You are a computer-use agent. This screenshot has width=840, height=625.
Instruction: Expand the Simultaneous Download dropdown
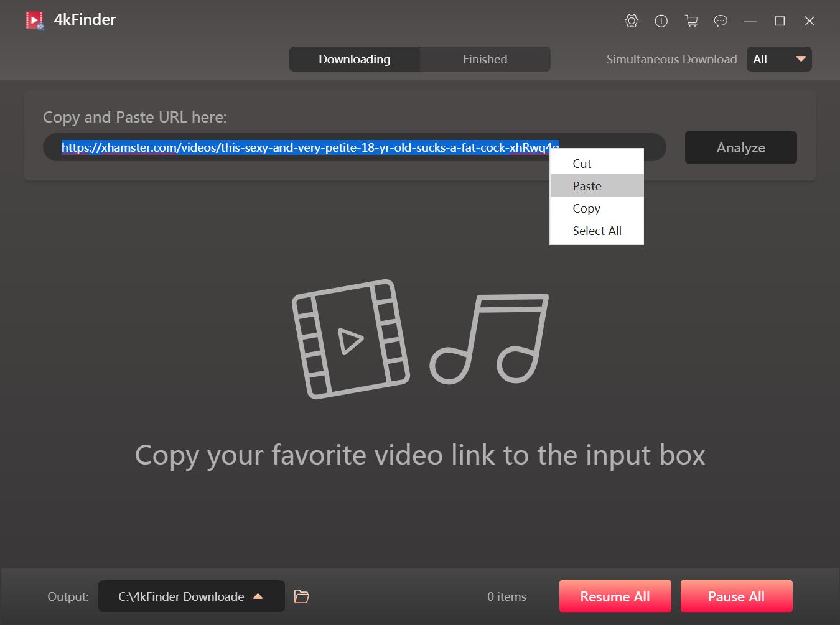pyautogui.click(x=779, y=59)
